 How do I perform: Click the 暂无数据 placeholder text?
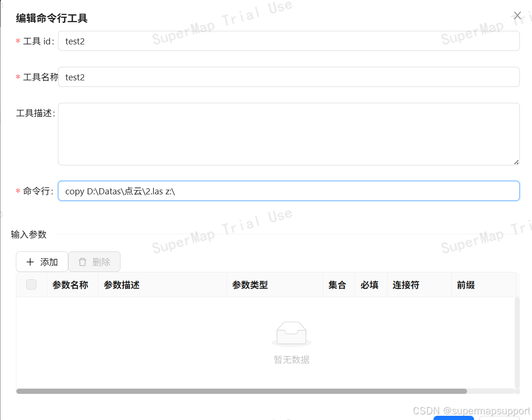[291, 360]
